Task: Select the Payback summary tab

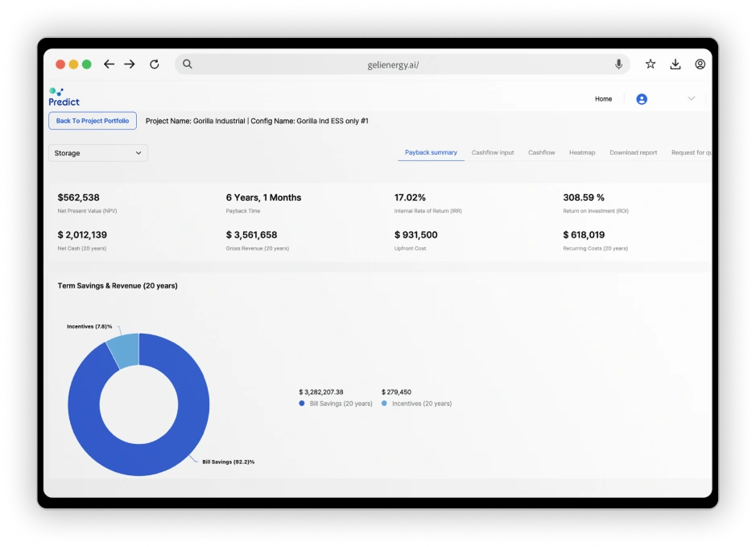Action: [431, 152]
